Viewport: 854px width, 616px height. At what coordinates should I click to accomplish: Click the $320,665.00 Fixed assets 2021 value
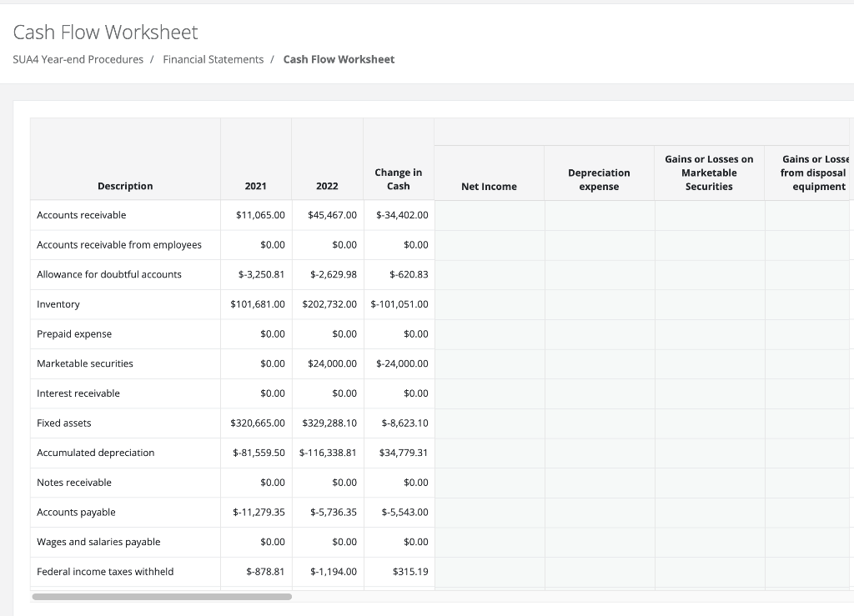tap(258, 423)
